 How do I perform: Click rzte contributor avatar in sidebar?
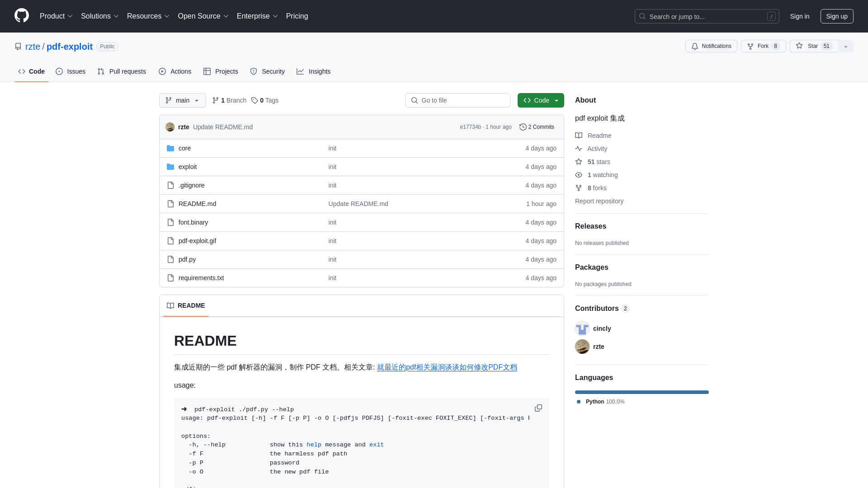(x=582, y=347)
